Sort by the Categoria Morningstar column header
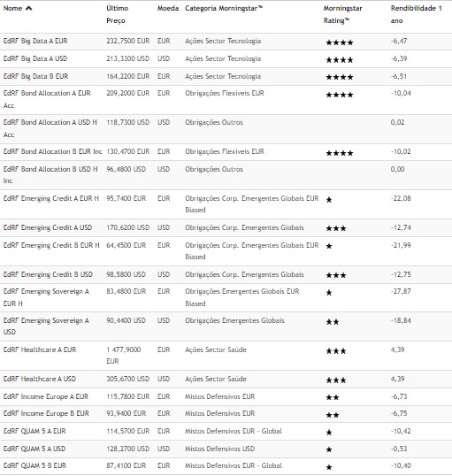Image resolution: width=452 pixels, height=476 pixels. click(x=224, y=8)
